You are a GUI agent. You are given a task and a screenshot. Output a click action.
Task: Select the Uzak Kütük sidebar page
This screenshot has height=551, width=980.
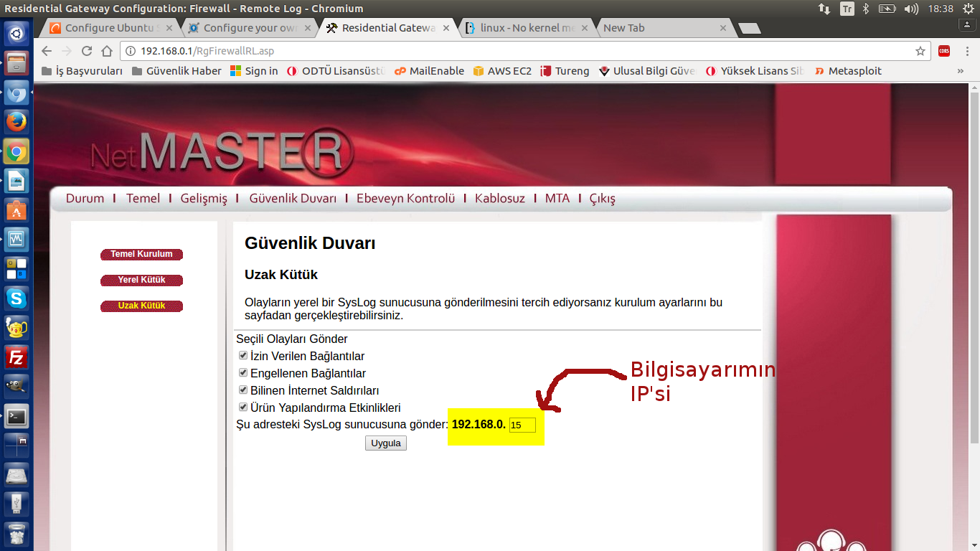141,306
